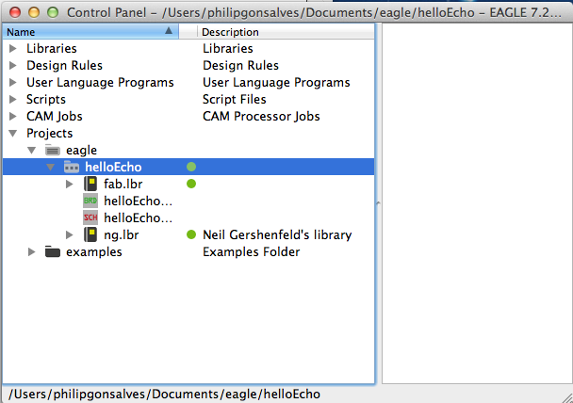Click the examples folder icon
Screen dimensions: 573x403
[52, 252]
